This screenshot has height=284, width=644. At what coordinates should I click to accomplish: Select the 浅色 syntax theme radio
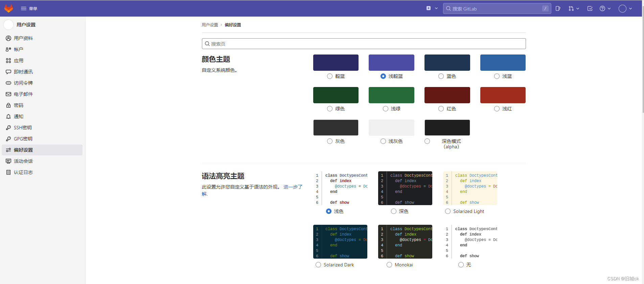(x=329, y=211)
